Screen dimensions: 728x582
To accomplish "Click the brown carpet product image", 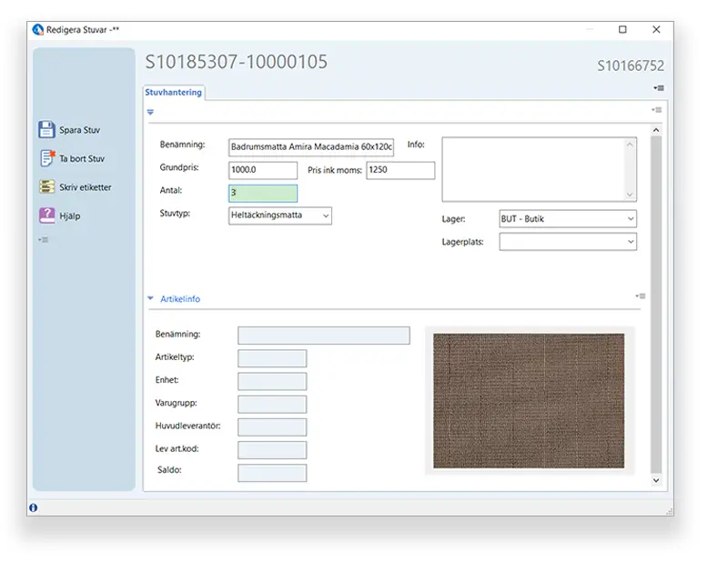I will [529, 401].
